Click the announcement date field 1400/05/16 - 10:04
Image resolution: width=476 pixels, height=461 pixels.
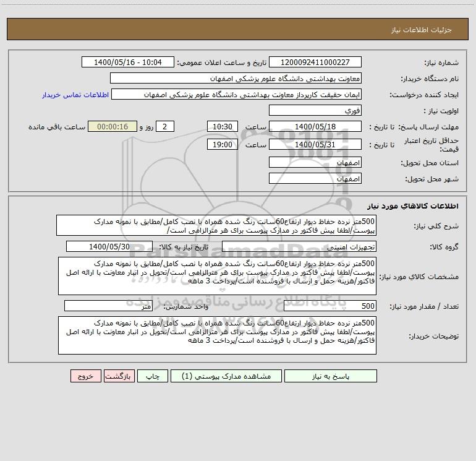[128, 62]
